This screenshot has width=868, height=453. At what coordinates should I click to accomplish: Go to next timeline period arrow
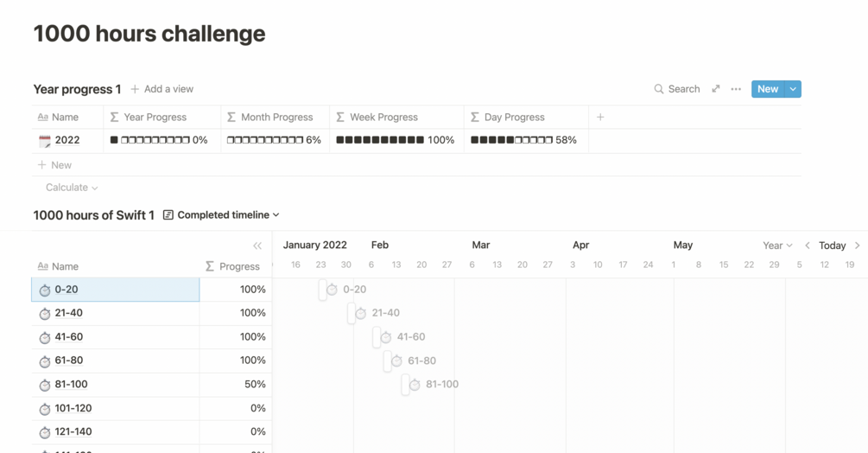(857, 246)
